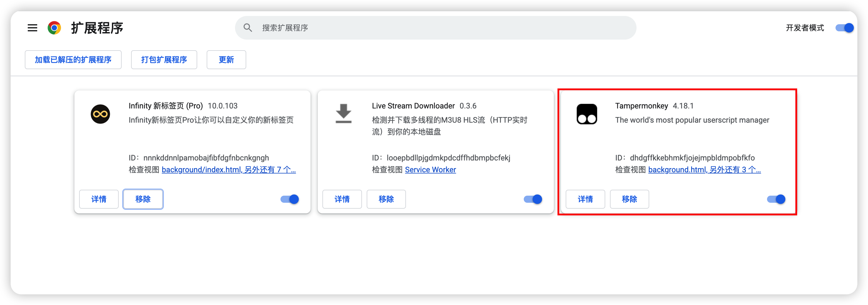Click Live Stream Downloader name text
This screenshot has height=305, width=868.
coord(413,106)
